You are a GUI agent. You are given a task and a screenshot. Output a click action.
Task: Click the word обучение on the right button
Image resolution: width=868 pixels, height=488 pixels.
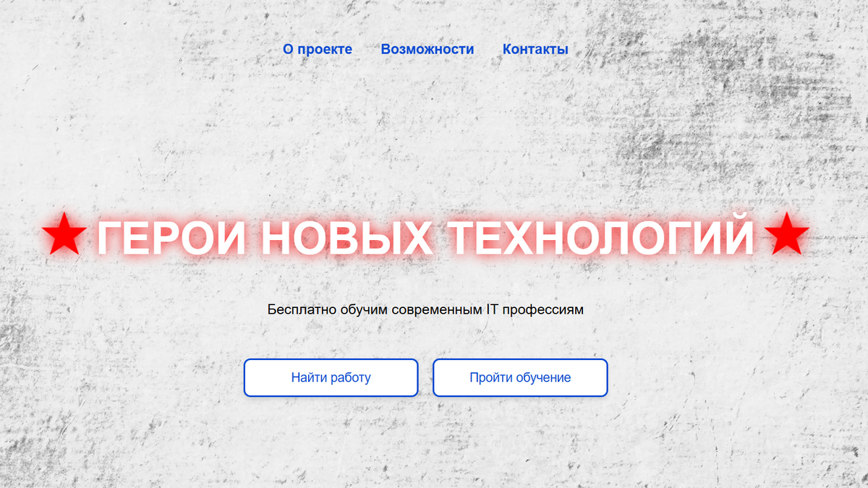(x=543, y=377)
